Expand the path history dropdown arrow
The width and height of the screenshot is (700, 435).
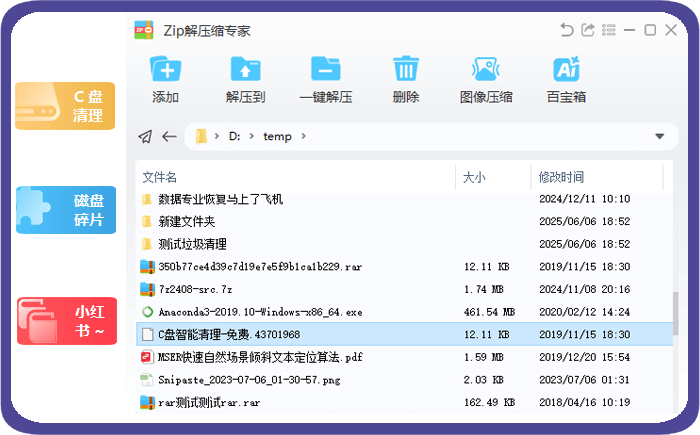pos(659,136)
